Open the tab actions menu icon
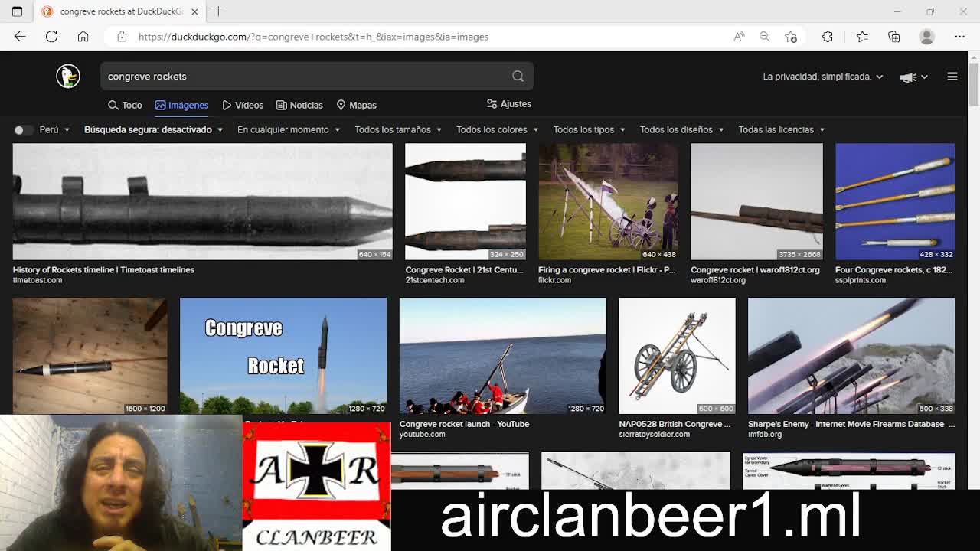Screen dimensions: 980x551 pos(17,11)
